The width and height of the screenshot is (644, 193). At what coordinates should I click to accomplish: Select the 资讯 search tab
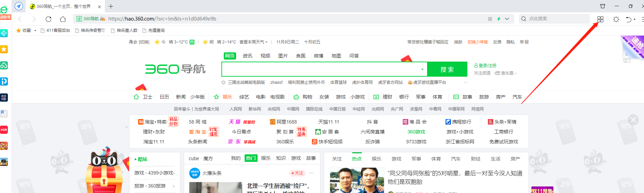247,56
